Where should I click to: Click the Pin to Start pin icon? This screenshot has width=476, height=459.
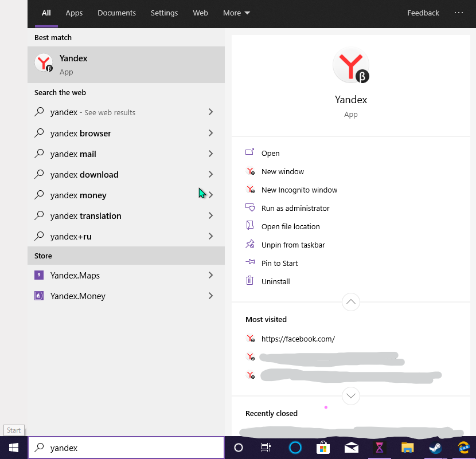coord(250,262)
